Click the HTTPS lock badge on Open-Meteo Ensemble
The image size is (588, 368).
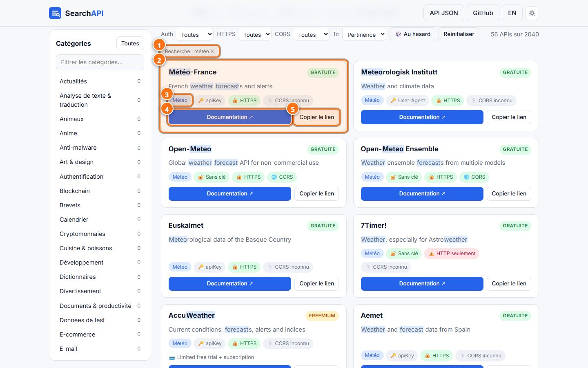click(441, 177)
